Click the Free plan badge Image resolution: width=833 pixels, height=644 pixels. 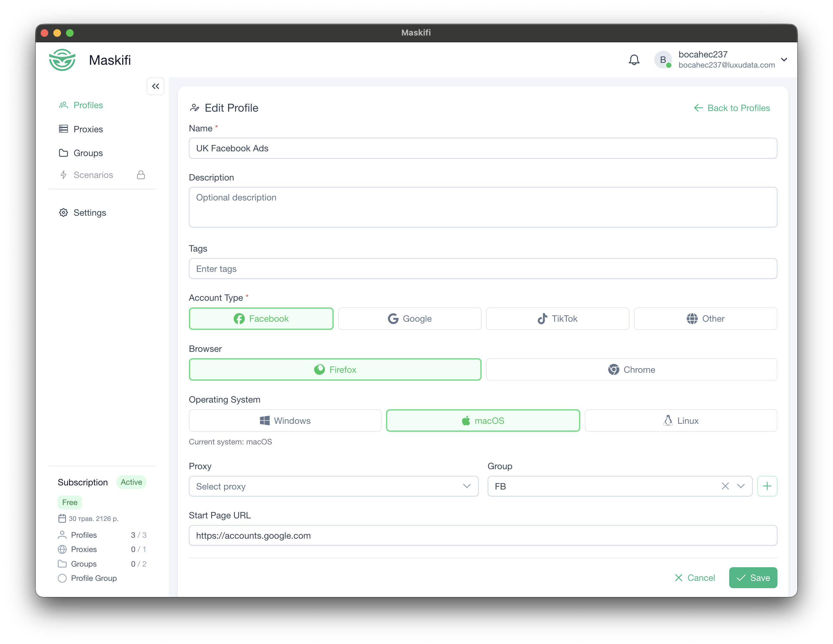tap(70, 503)
